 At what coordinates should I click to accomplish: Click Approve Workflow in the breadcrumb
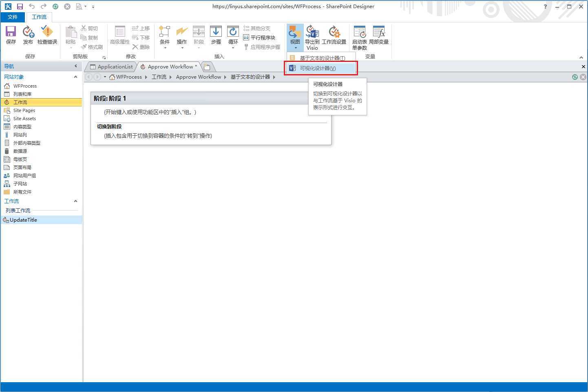199,77
